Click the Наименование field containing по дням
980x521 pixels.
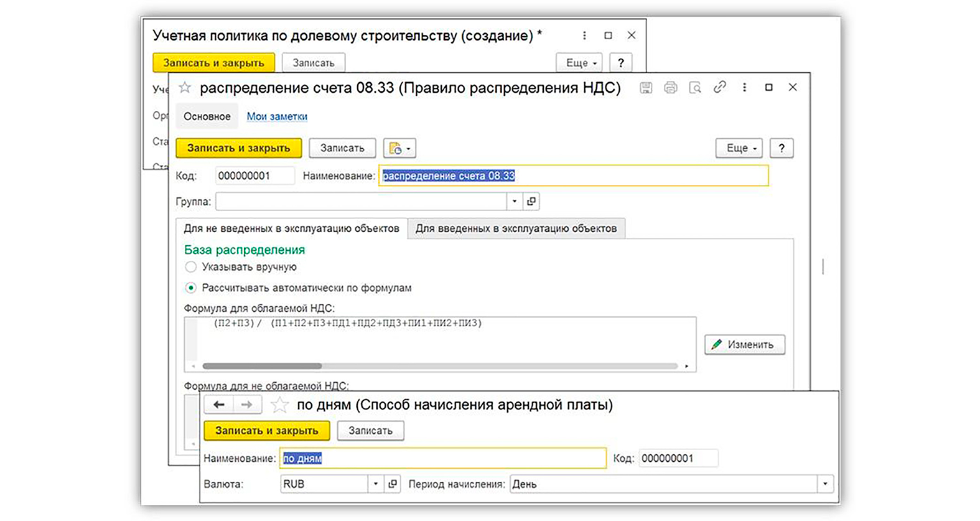(443, 459)
